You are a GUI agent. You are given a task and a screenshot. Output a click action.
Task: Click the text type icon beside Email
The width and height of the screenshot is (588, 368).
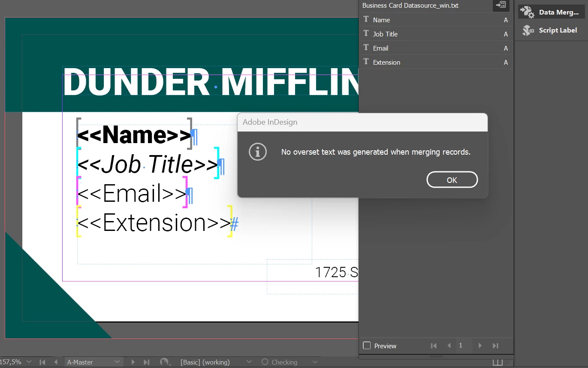(366, 48)
